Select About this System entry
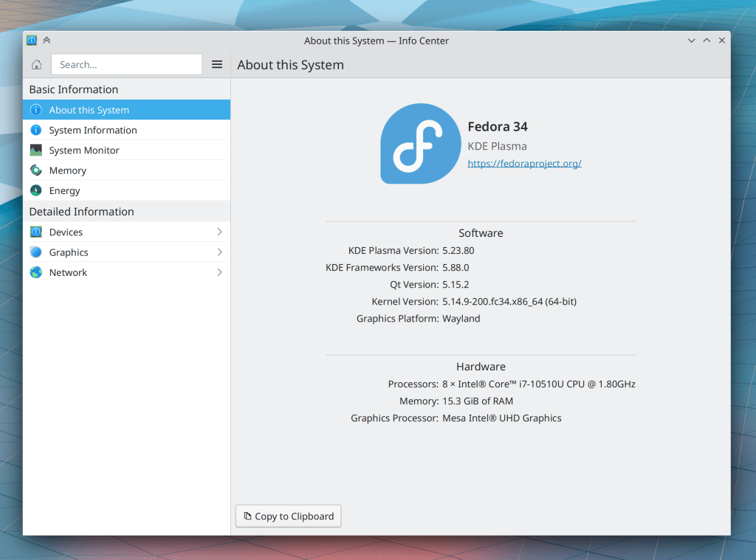756x560 pixels. coord(89,110)
